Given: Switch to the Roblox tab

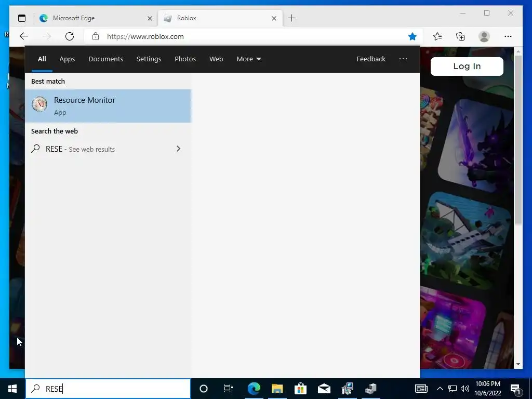Looking at the screenshot, I should pyautogui.click(x=219, y=18).
